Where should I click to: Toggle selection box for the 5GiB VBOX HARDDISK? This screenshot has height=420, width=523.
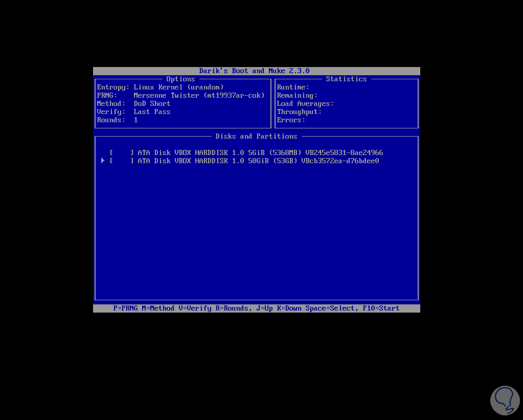pyautogui.click(x=122, y=152)
